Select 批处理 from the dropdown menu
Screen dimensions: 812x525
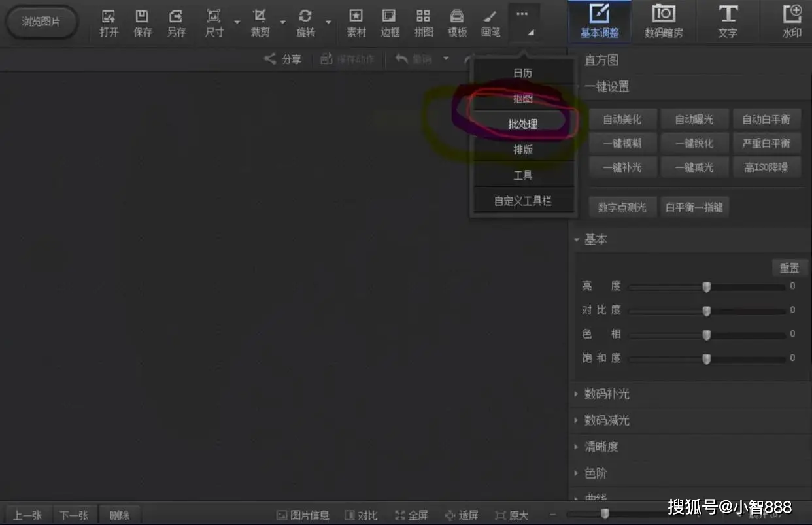(x=523, y=123)
